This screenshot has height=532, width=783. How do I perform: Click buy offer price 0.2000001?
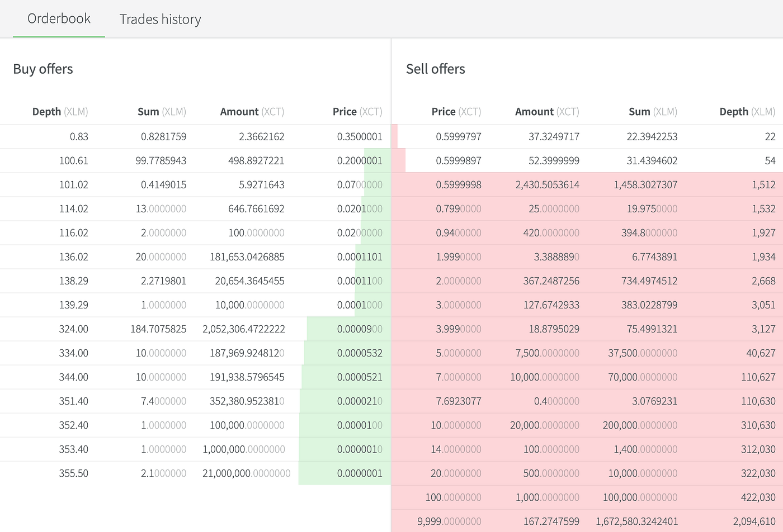click(x=360, y=160)
